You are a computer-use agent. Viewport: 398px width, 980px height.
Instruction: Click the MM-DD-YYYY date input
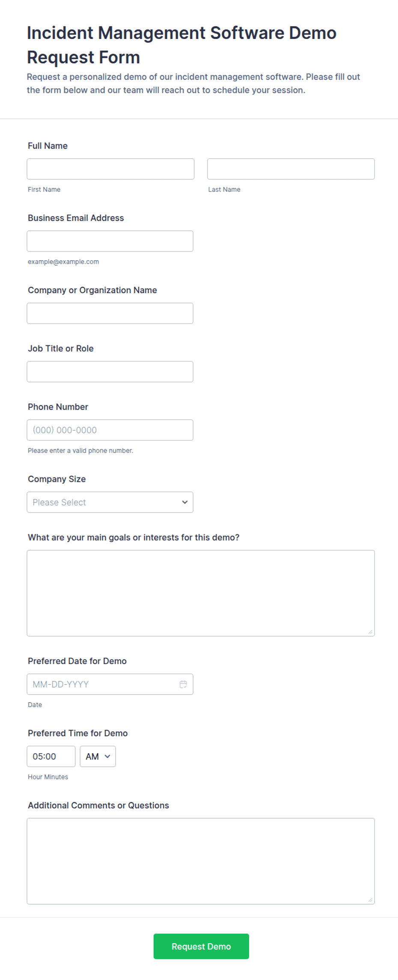[x=110, y=684]
